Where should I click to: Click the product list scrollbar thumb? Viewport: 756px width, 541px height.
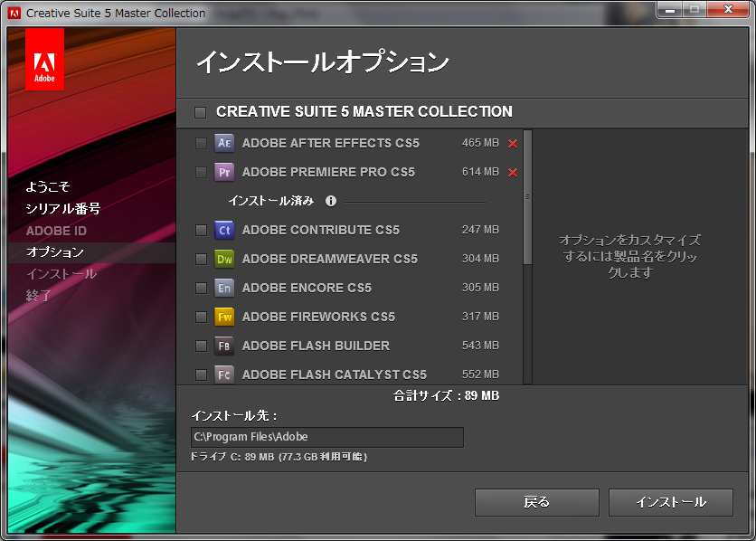[528, 197]
